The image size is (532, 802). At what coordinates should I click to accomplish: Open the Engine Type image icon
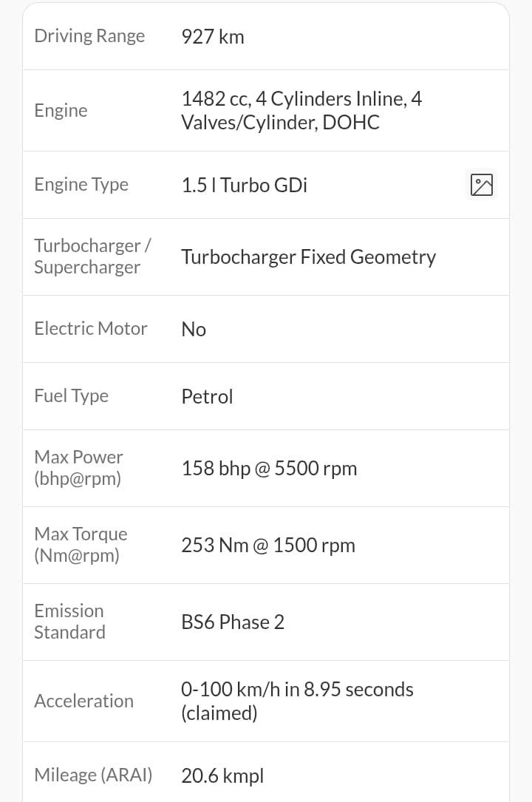point(482,185)
